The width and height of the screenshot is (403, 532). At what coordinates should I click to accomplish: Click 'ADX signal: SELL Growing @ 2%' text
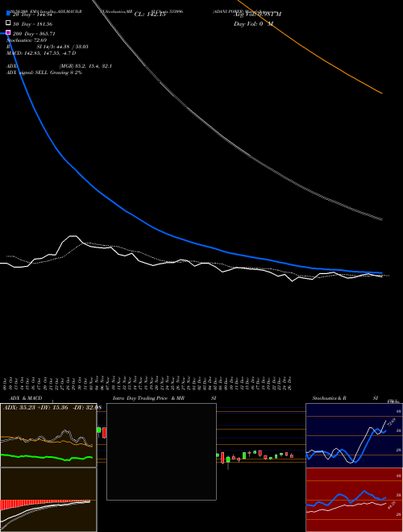pos(44,73)
